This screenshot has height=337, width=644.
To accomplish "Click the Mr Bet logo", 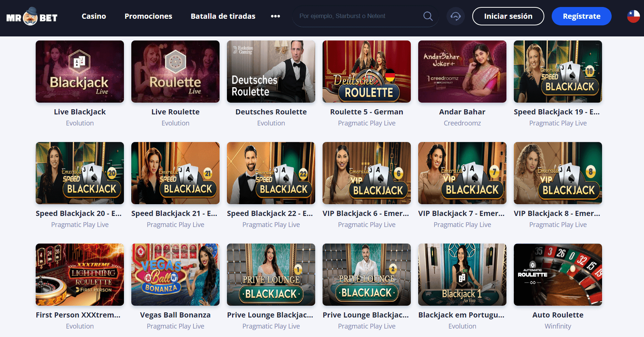I will pyautogui.click(x=31, y=16).
